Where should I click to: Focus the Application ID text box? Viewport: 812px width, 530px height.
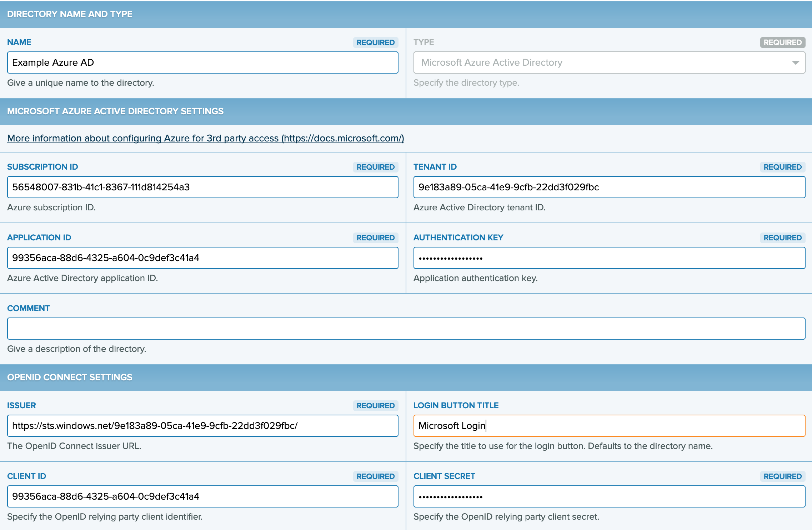pyautogui.click(x=202, y=258)
